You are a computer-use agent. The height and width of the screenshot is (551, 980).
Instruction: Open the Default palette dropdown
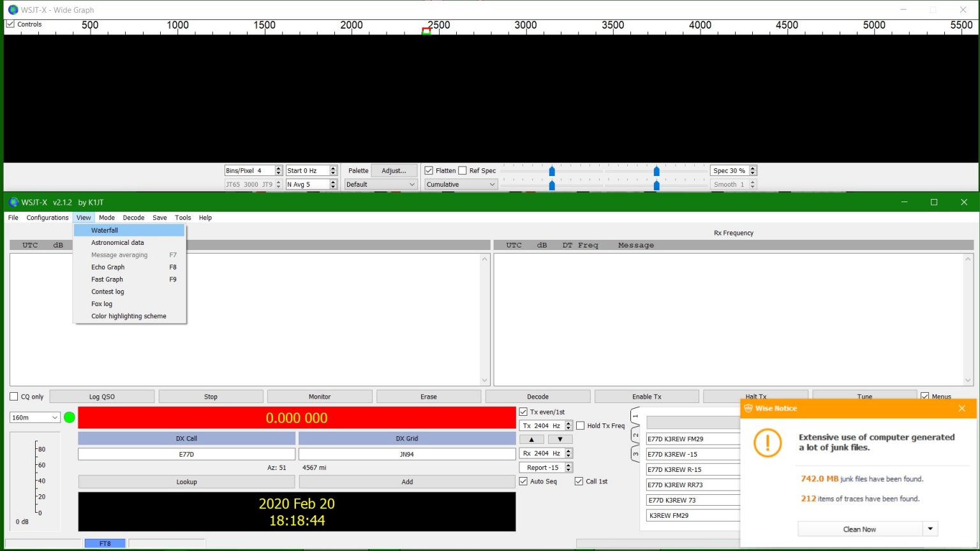(x=380, y=184)
